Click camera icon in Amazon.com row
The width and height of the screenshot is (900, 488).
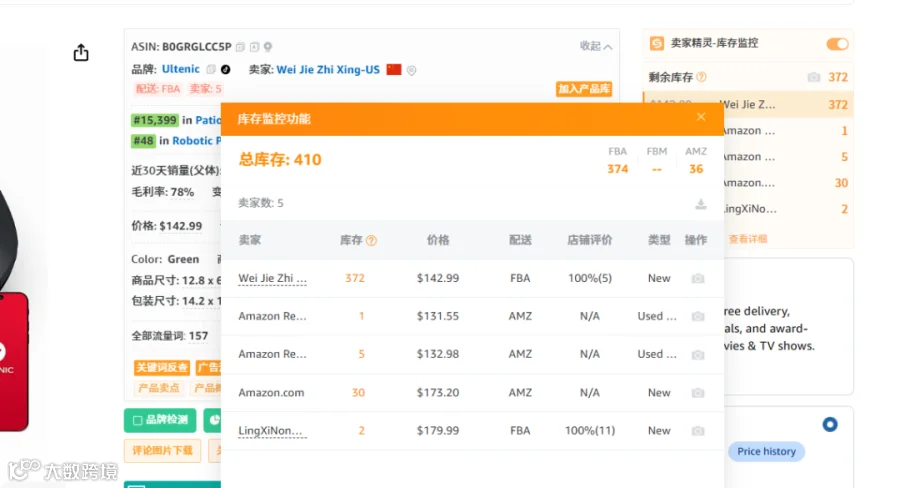[698, 393]
